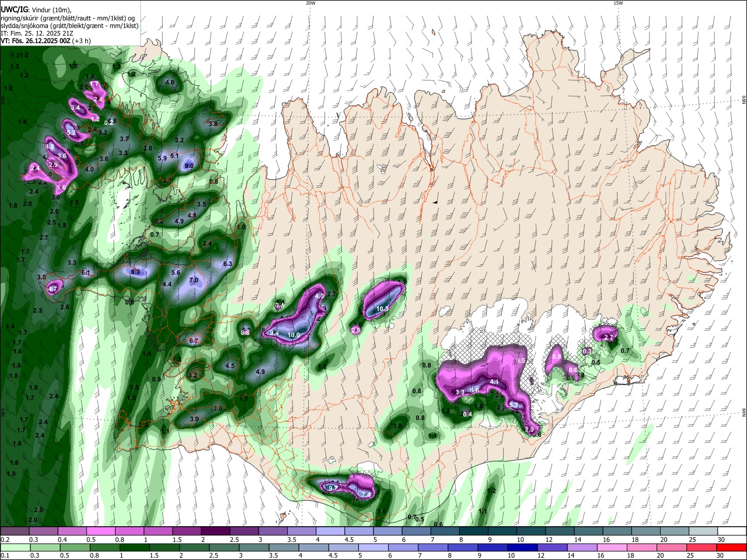The width and height of the screenshot is (747, 560).
Task: Click the 3.9 value in the southwest
Action: pyautogui.click(x=194, y=419)
